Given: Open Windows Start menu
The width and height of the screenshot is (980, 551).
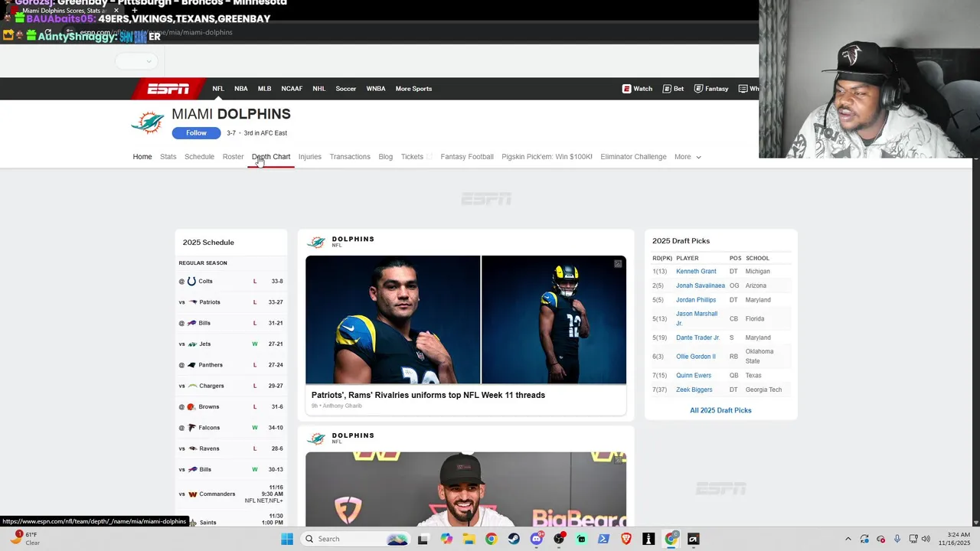Looking at the screenshot, I should coord(287,539).
